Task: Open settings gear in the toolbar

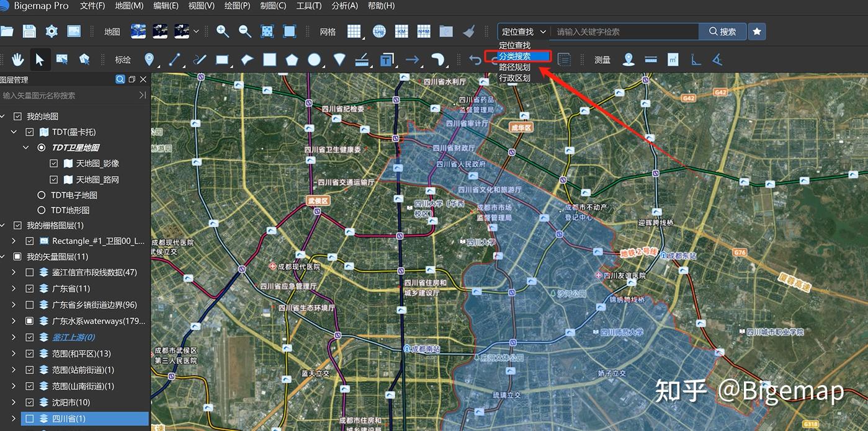Action: coord(51,31)
